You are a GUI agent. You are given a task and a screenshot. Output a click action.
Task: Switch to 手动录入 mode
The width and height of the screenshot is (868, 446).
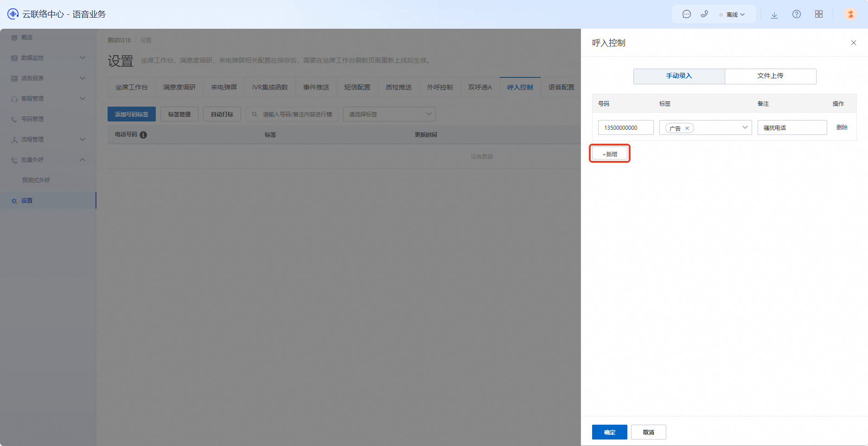point(679,76)
